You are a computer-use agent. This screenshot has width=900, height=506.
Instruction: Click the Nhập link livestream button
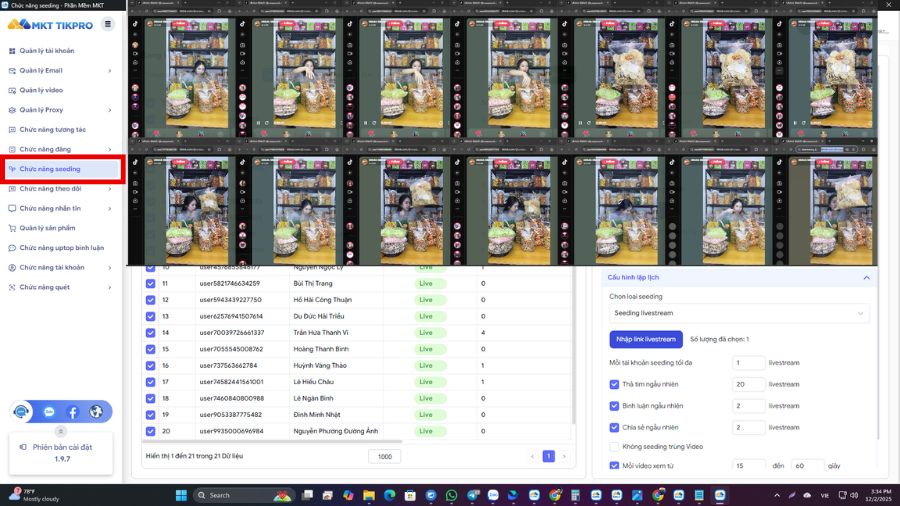coord(646,340)
